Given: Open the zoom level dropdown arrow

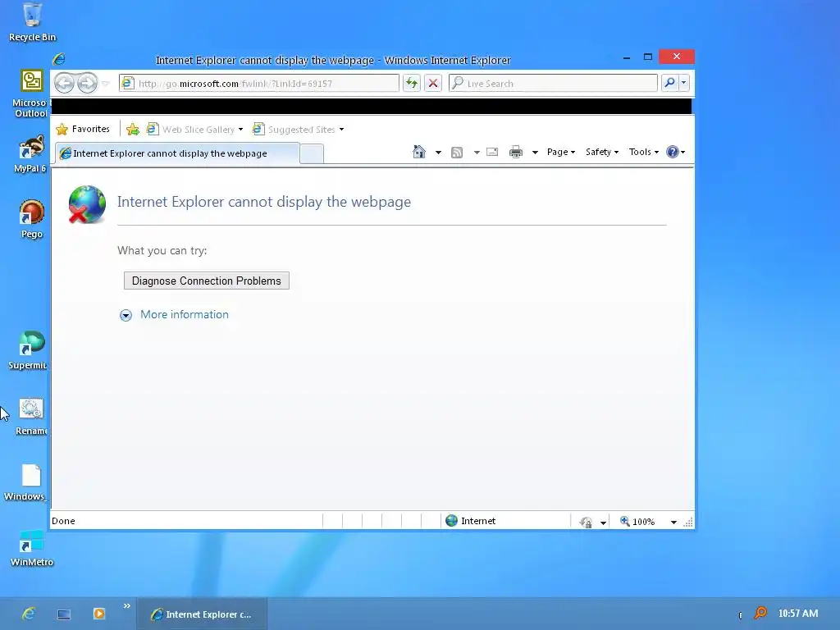Looking at the screenshot, I should point(673,522).
